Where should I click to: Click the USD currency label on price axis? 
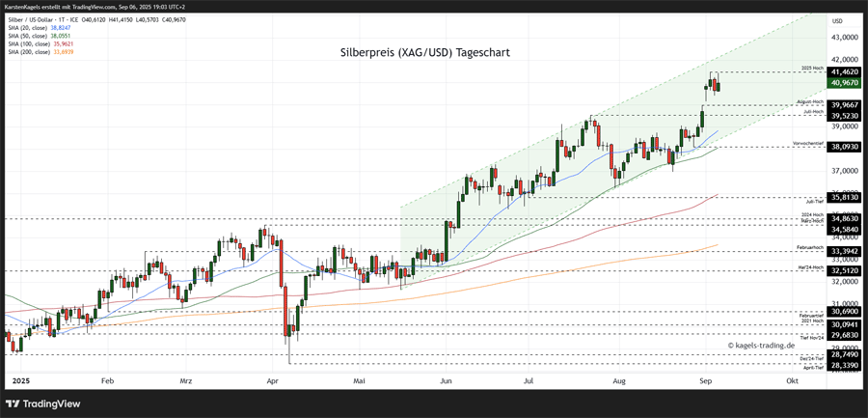pyautogui.click(x=837, y=20)
